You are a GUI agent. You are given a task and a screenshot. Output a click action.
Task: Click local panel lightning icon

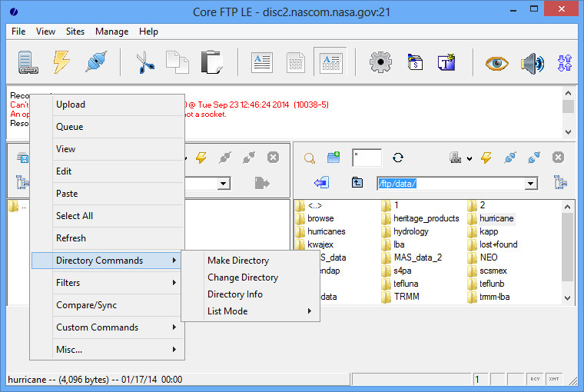point(201,158)
